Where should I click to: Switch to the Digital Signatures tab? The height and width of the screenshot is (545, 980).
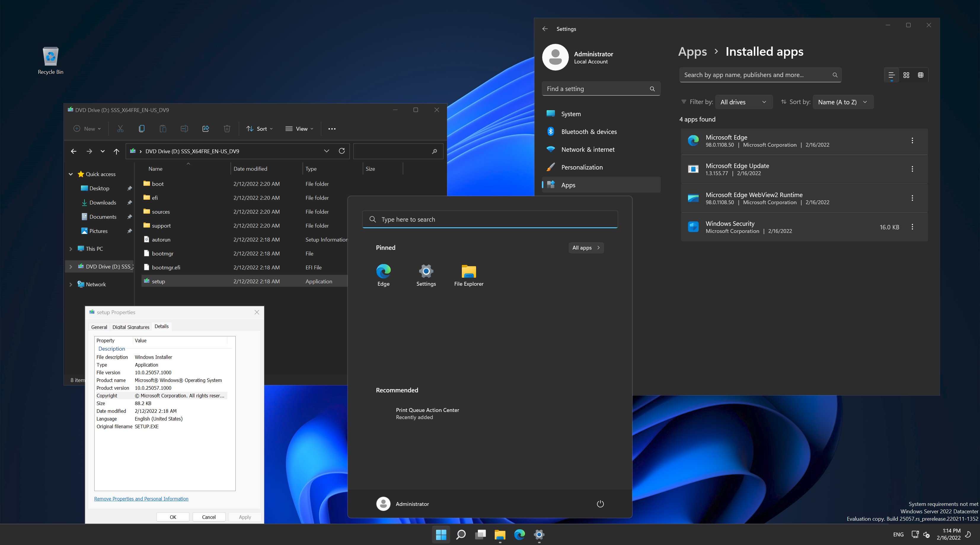click(x=130, y=327)
